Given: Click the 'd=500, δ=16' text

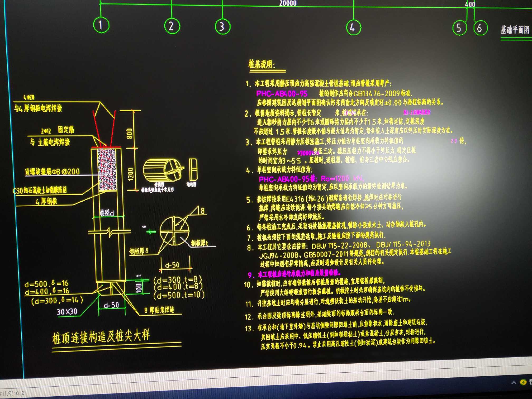Looking at the screenshot, I should (46, 284).
